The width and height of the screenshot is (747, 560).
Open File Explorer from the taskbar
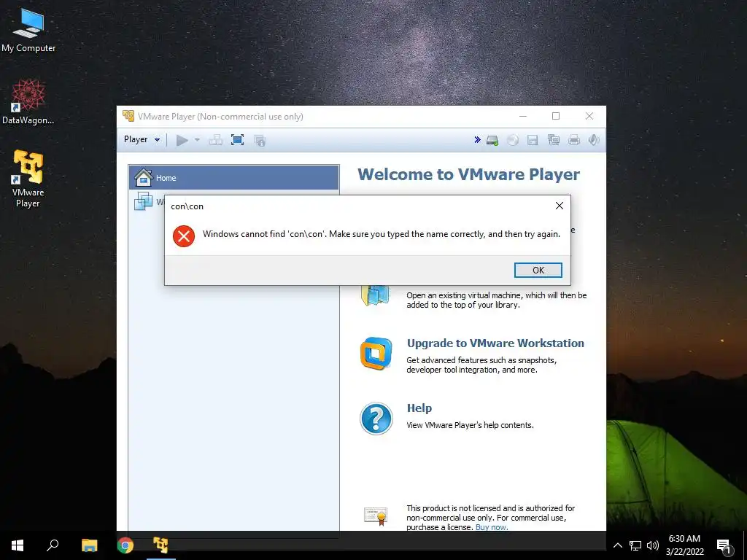pyautogui.click(x=89, y=545)
